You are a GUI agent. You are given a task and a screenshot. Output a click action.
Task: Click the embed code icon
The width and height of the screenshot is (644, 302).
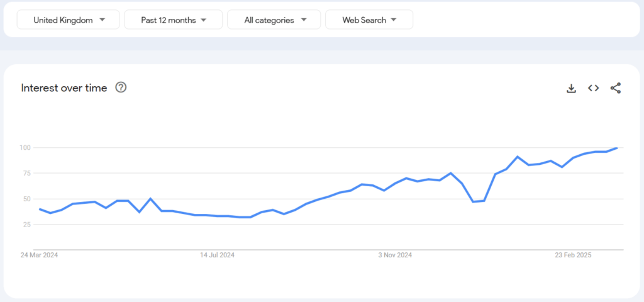tap(593, 88)
